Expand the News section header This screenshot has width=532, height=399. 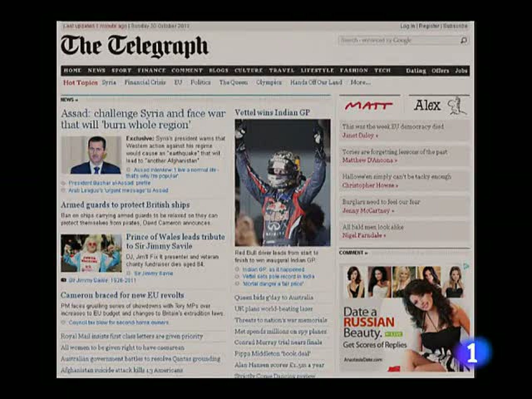coord(69,99)
